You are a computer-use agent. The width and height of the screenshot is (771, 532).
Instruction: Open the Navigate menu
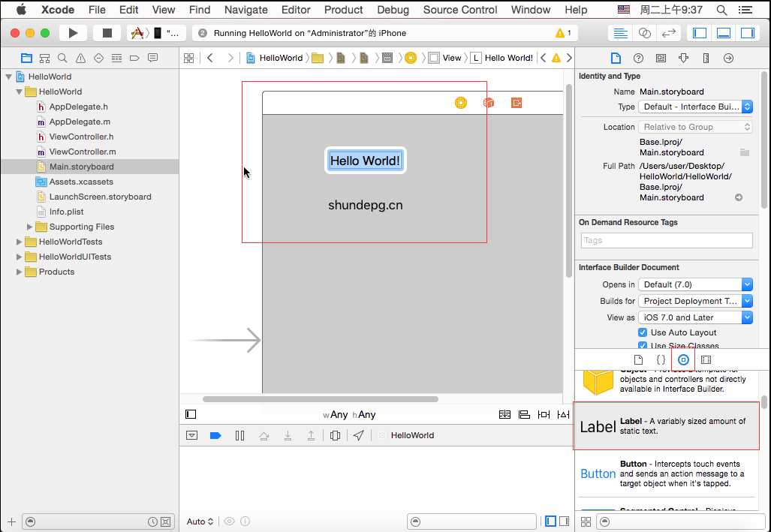click(x=245, y=9)
